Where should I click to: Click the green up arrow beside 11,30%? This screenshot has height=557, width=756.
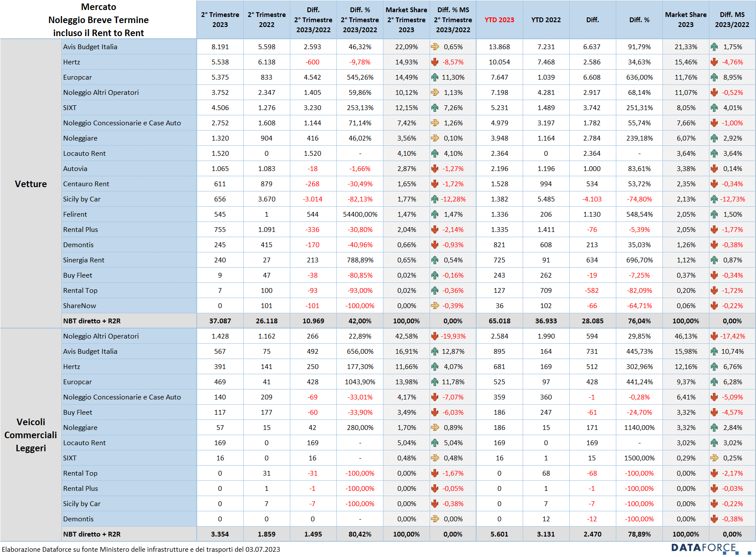(435, 77)
